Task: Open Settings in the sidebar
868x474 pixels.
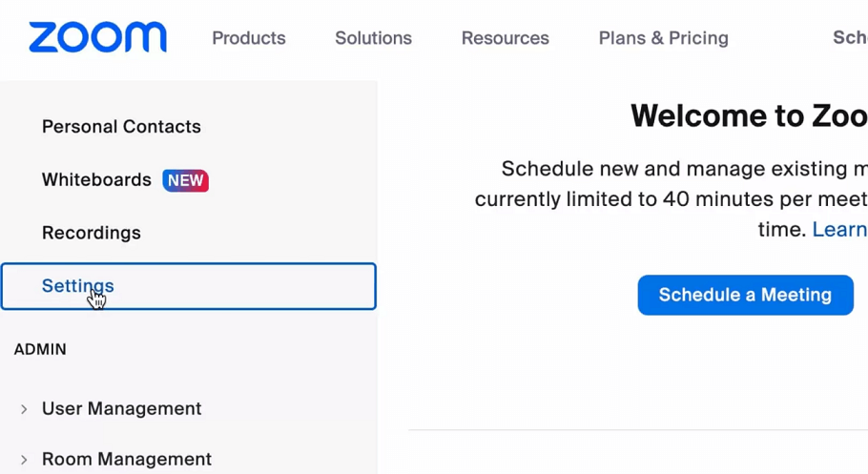Action: pyautogui.click(x=78, y=286)
